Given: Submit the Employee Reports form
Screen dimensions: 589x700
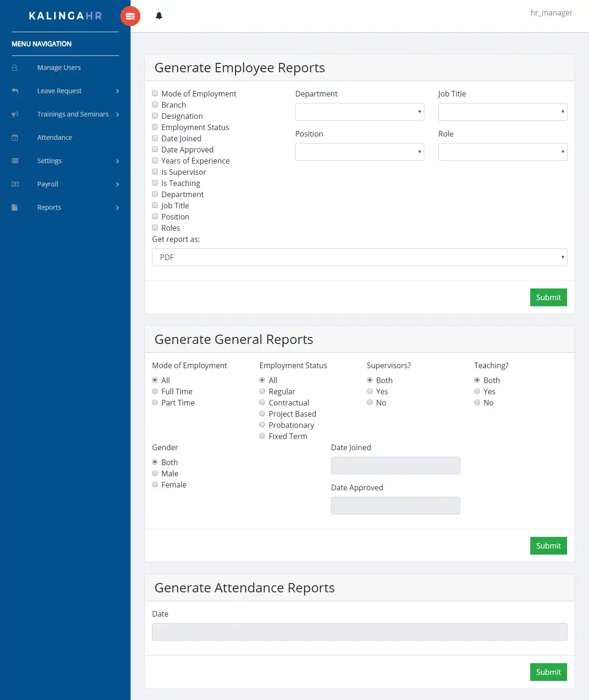Looking at the screenshot, I should 548,297.
